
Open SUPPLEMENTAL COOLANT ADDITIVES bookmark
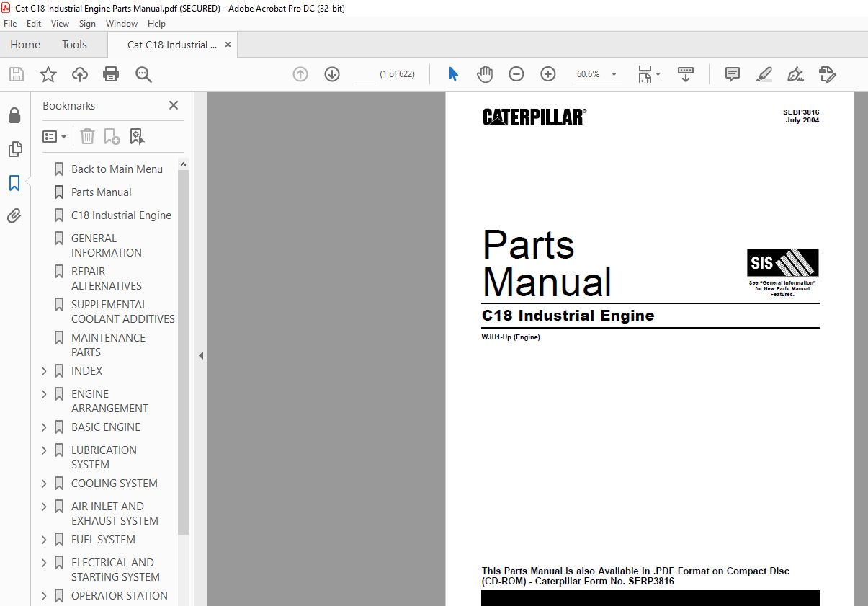click(x=122, y=311)
